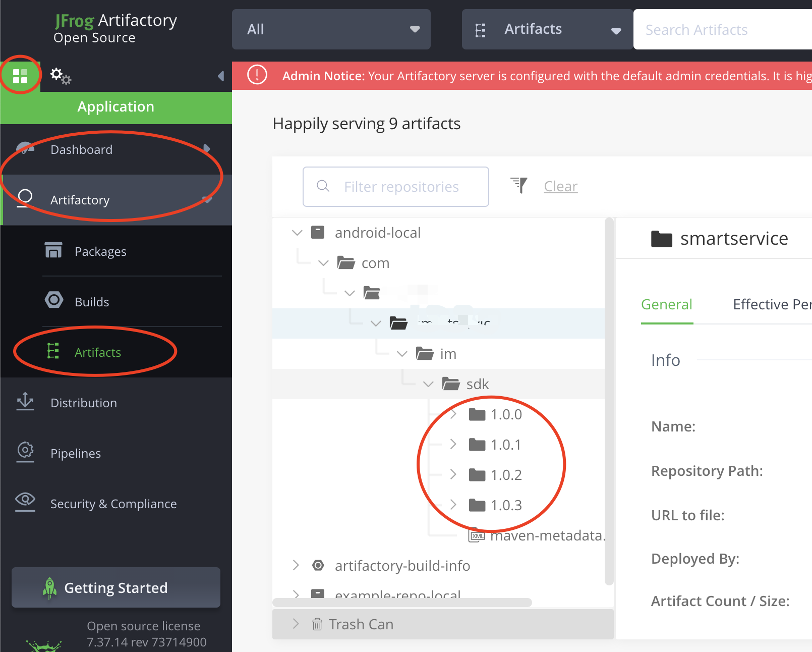Screen dimensions: 812x652
Task: Click the Artifacts icon in the sidebar
Action: click(53, 352)
